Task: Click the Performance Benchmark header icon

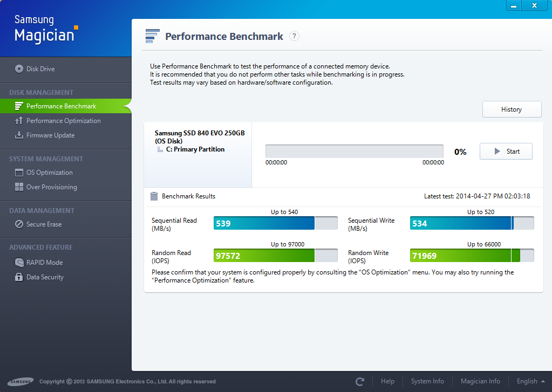Action: [152, 36]
